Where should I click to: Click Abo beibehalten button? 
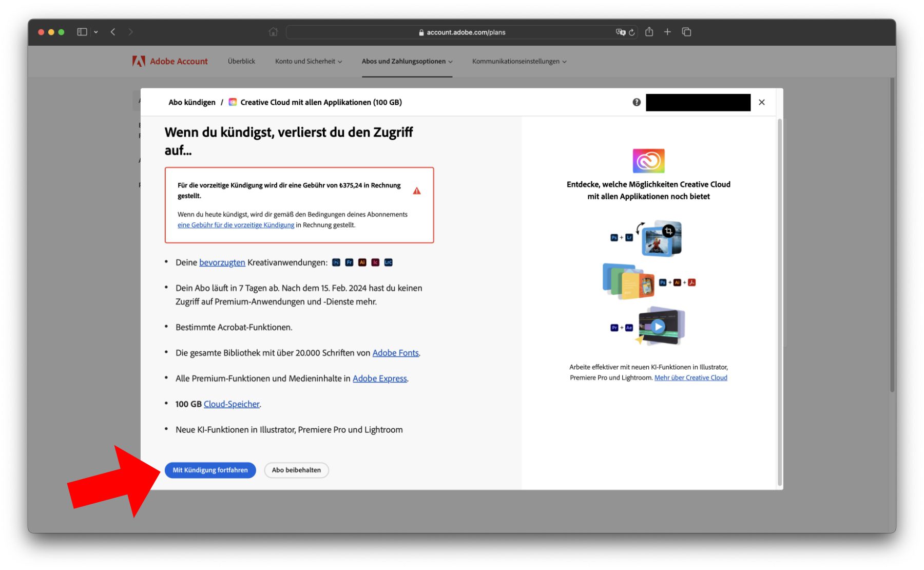(x=296, y=470)
